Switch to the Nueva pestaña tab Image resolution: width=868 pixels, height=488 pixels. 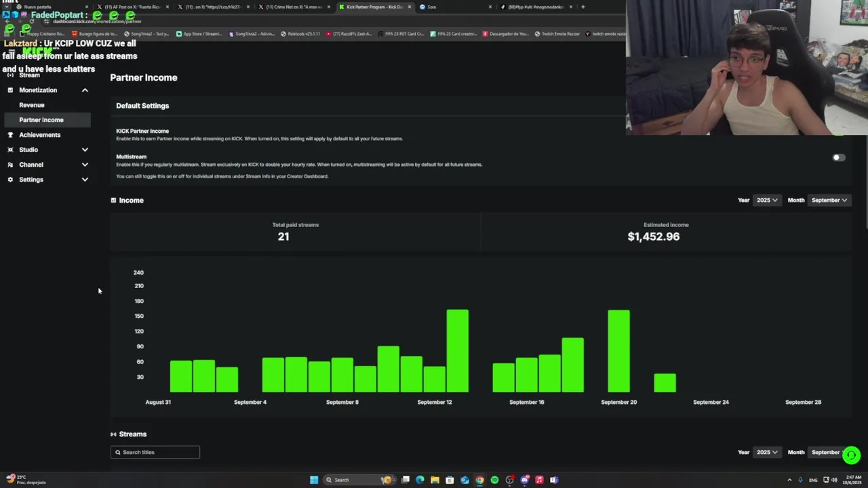click(x=52, y=7)
